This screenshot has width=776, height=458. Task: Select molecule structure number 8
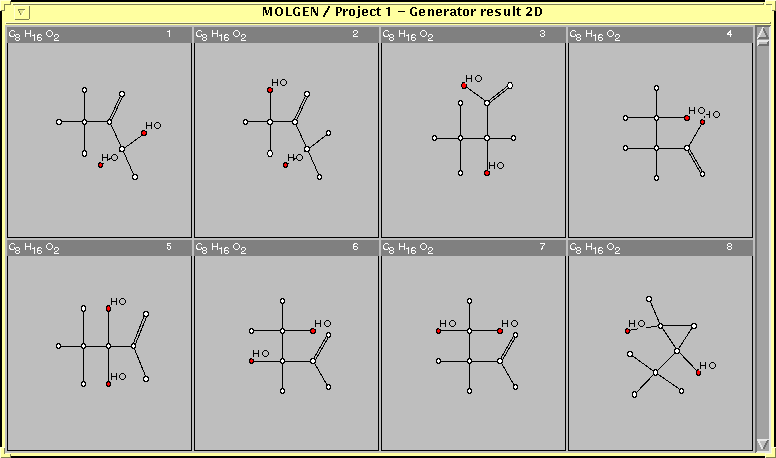pos(661,353)
